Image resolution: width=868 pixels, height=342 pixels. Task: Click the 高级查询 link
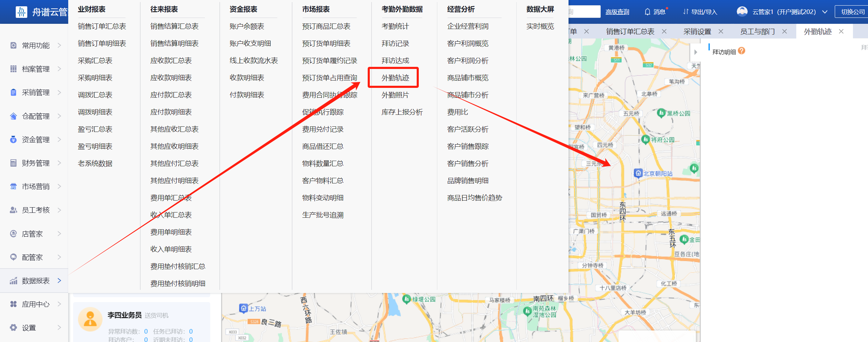617,12
